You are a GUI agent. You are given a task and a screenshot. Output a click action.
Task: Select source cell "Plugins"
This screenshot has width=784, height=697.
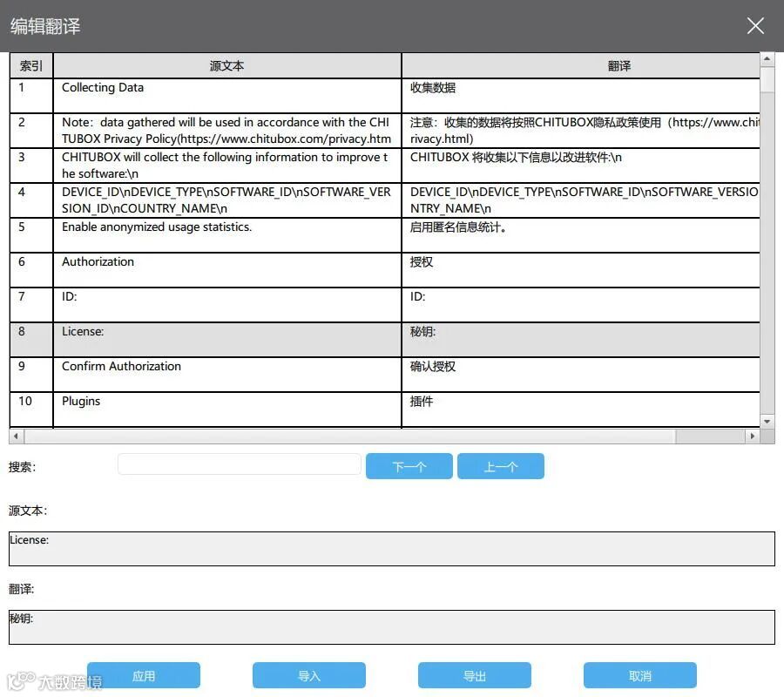pyautogui.click(x=227, y=409)
